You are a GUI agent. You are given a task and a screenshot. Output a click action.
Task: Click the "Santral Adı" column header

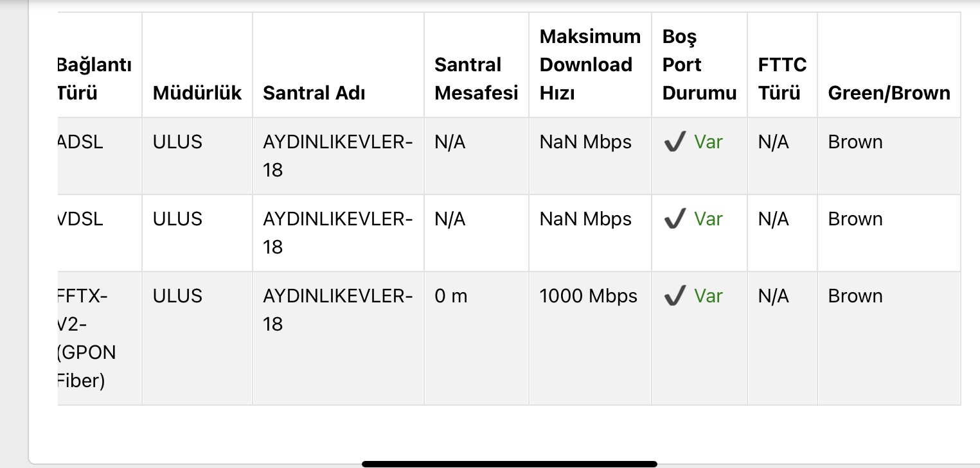(x=314, y=93)
